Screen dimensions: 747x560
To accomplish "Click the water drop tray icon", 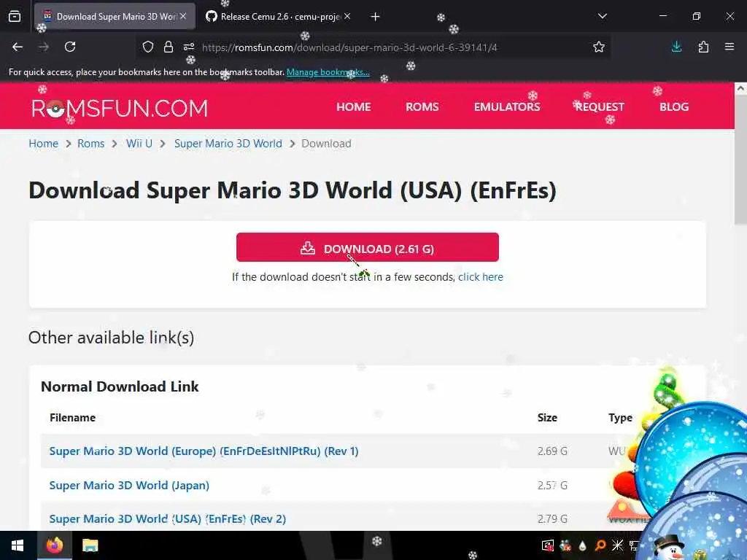I will tap(582, 545).
